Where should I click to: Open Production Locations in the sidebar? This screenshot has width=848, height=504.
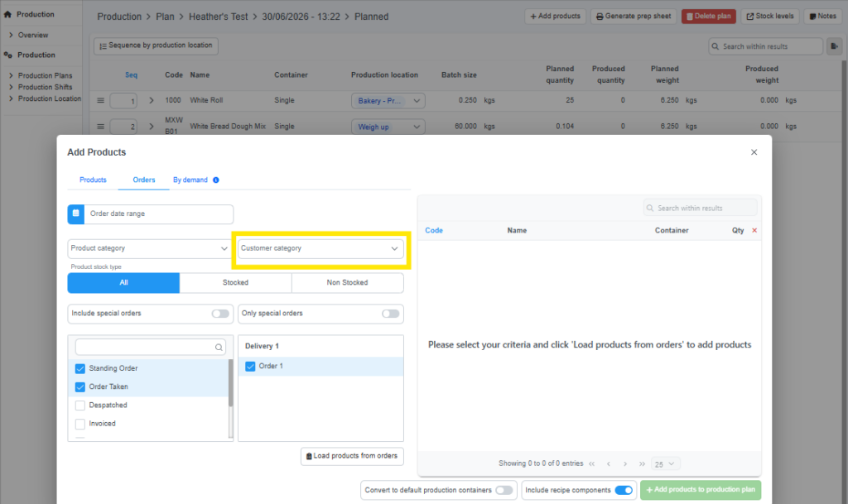point(49,98)
